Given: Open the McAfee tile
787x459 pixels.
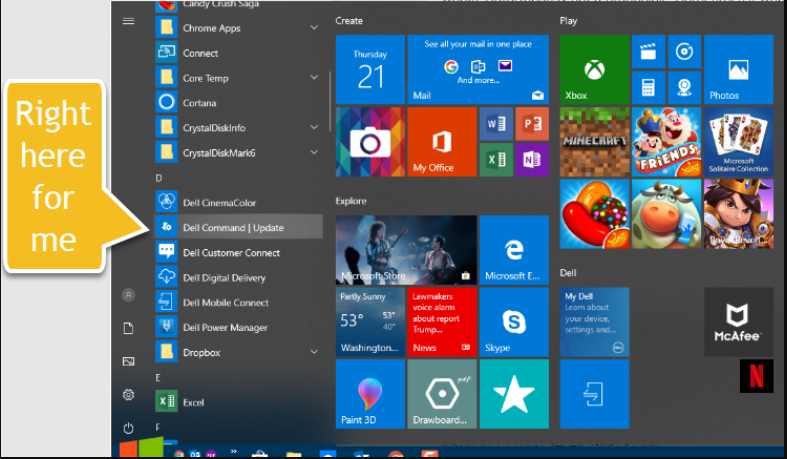Looking at the screenshot, I should pos(738,322).
